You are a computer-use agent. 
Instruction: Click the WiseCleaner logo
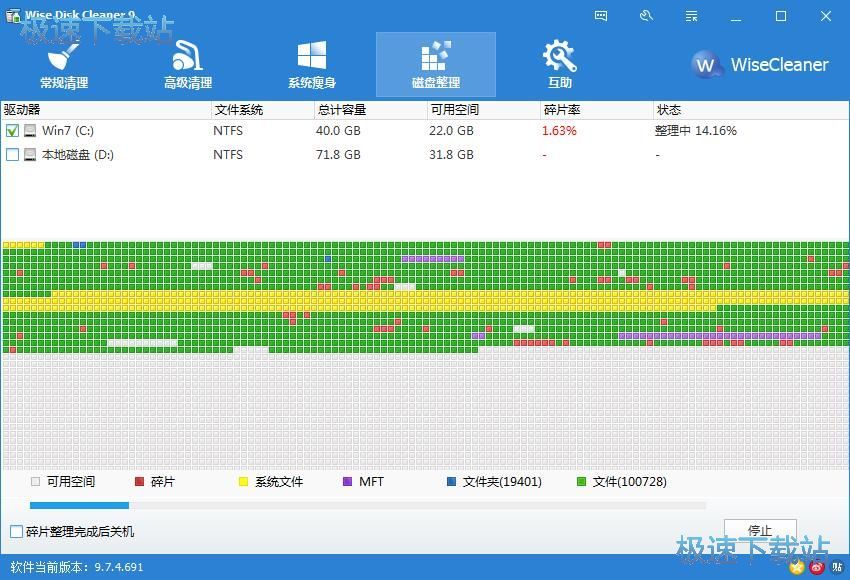(x=761, y=65)
